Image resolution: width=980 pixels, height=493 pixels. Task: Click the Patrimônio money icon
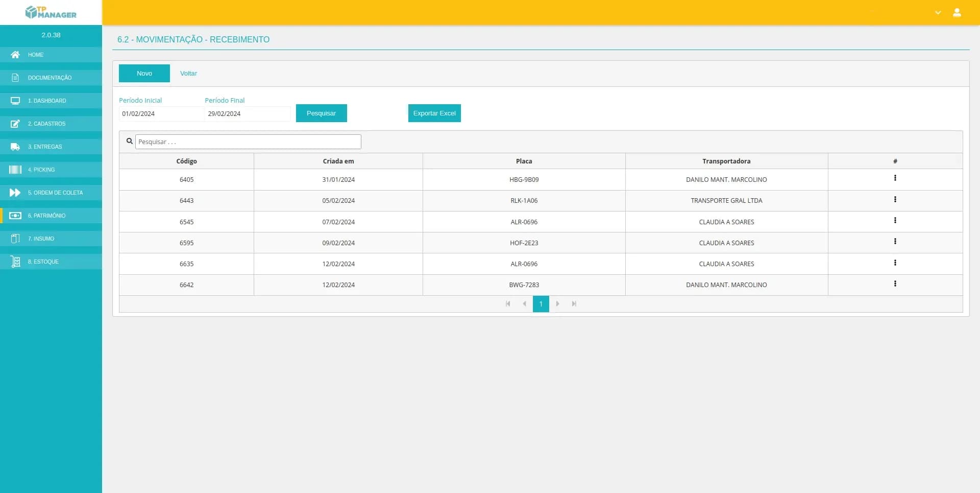point(15,216)
